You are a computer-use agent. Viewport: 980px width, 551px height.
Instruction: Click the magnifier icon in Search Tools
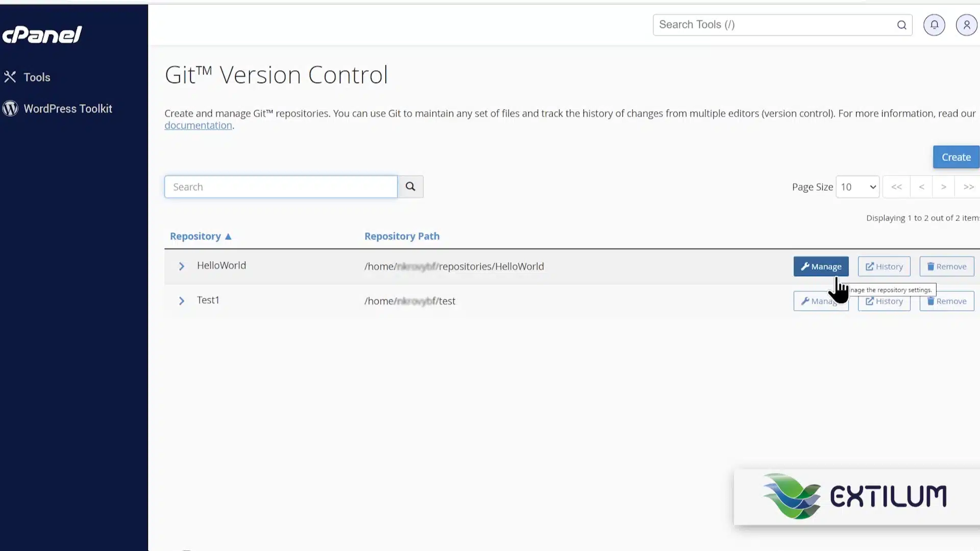pos(902,25)
